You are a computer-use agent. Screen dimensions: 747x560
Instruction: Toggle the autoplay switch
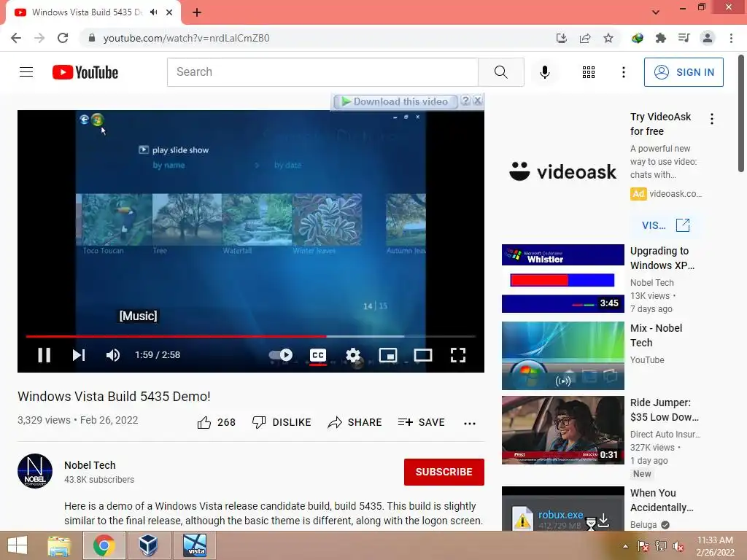point(281,355)
